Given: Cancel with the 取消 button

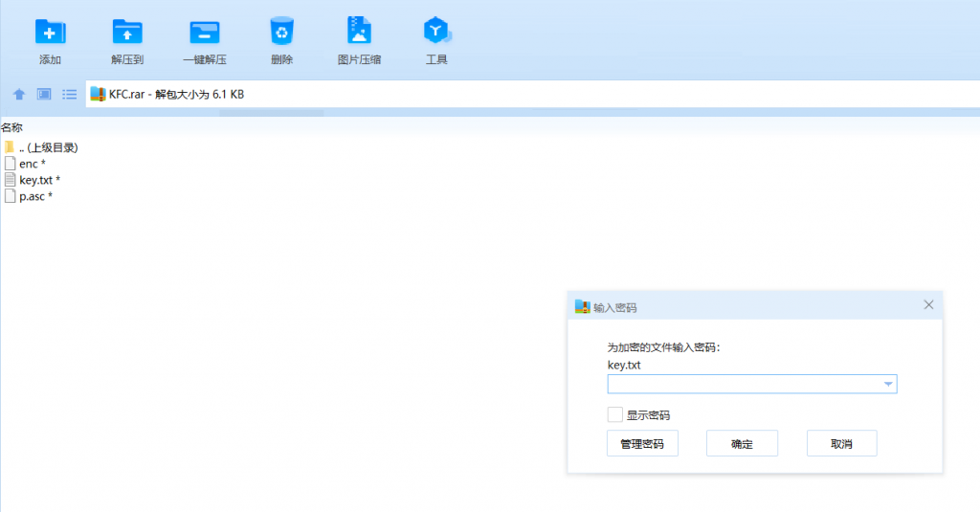Looking at the screenshot, I should [x=841, y=443].
